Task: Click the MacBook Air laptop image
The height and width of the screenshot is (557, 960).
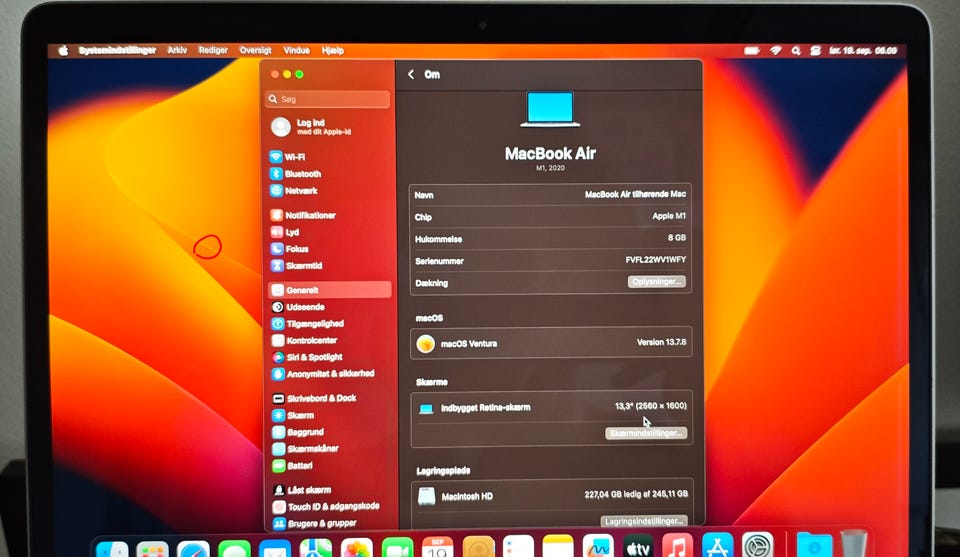Action: pyautogui.click(x=550, y=109)
